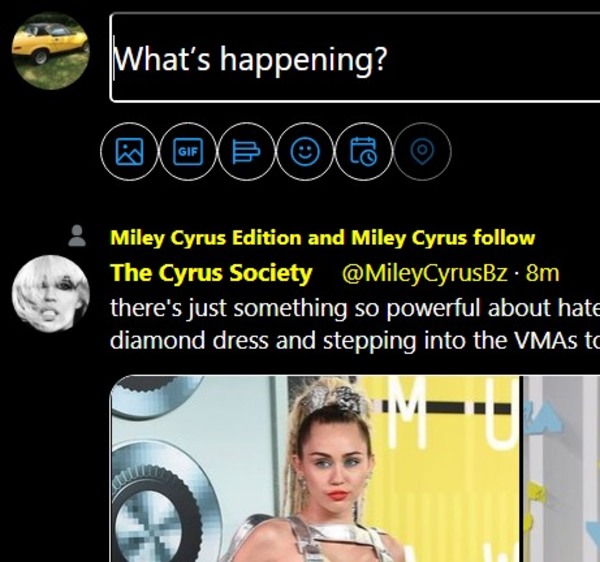
Task: Click the word "follow" in the green notice
Action: (505, 238)
